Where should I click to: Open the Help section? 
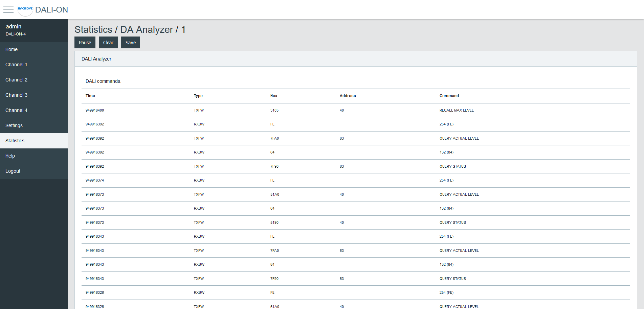coord(10,156)
